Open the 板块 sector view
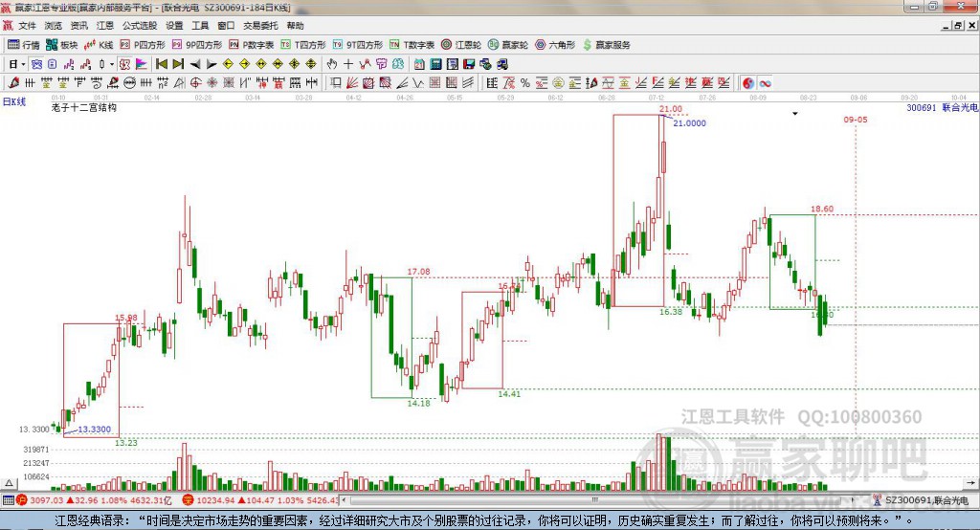 click(62, 45)
